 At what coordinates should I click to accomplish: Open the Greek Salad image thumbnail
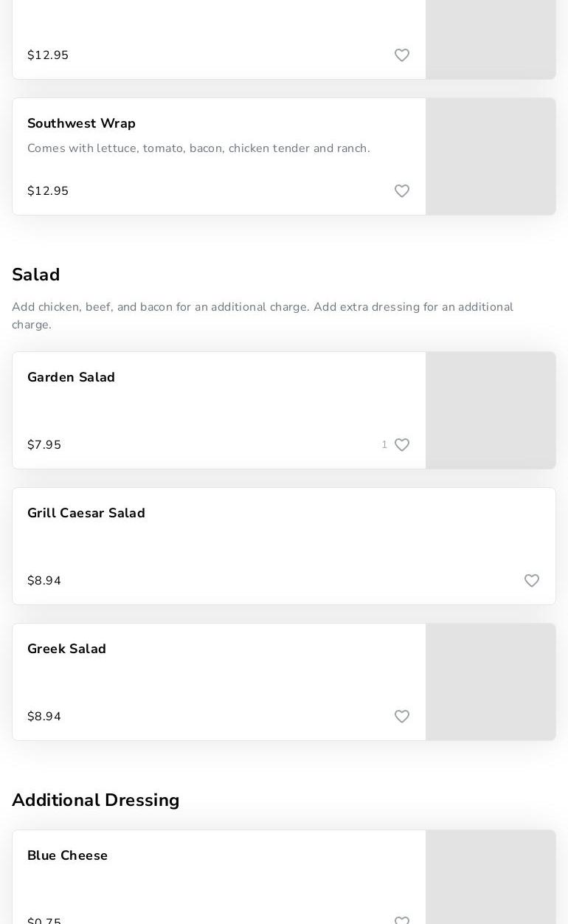[x=491, y=682]
